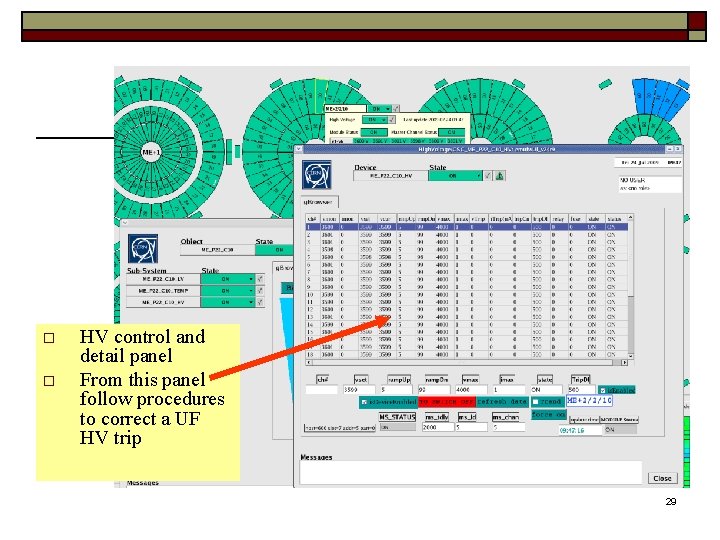The image size is (720, 540).
Task: Click the 'refresh data' button
Action: pos(502,402)
